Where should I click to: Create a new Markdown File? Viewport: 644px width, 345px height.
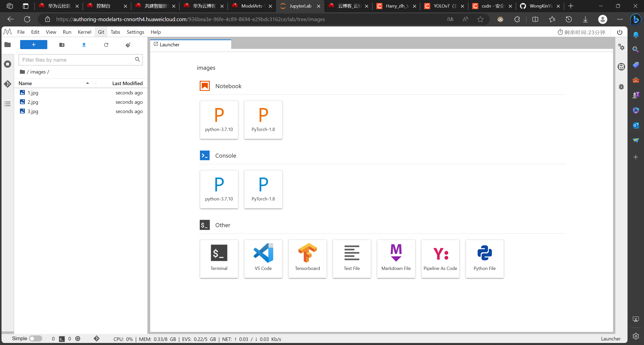396,258
